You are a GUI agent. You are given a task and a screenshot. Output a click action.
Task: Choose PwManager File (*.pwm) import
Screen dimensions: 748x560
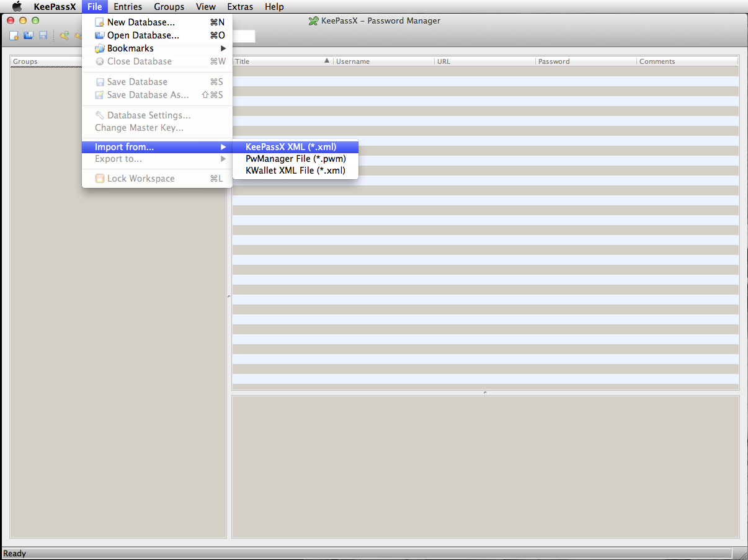click(295, 159)
